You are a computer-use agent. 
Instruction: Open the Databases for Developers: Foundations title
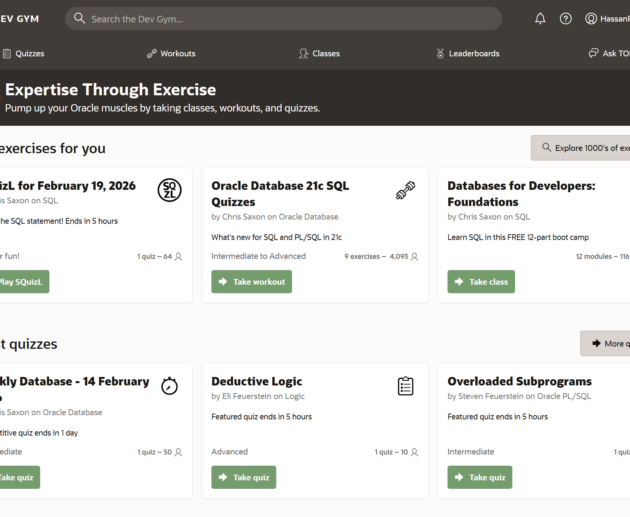pyautogui.click(x=522, y=194)
